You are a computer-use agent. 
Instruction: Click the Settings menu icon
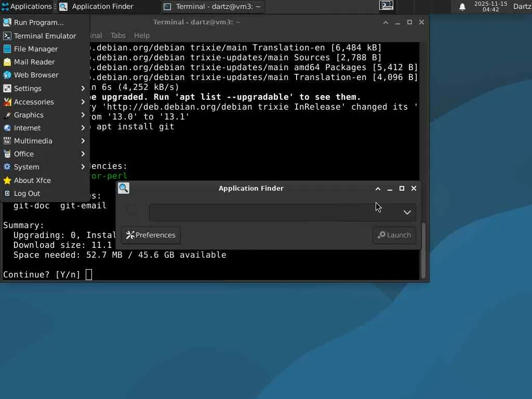7,88
